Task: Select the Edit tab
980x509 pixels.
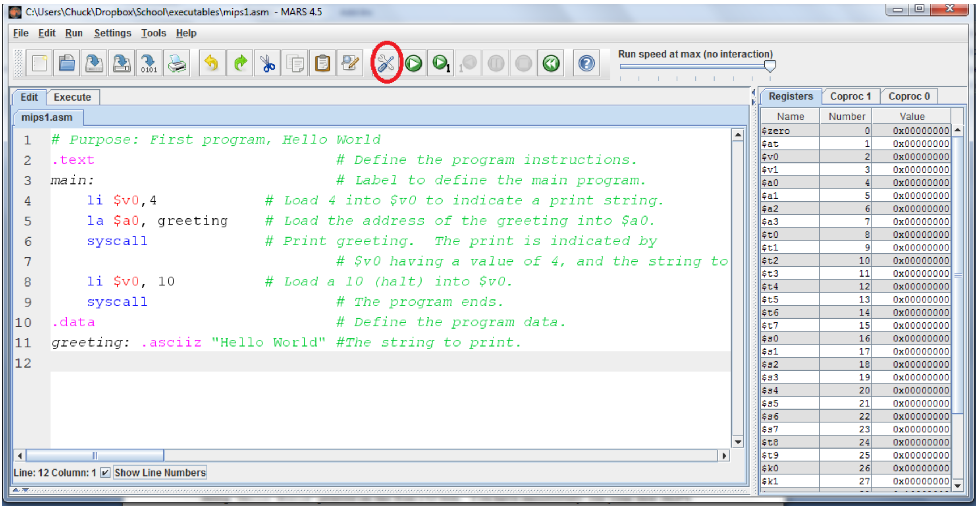Action: point(29,97)
